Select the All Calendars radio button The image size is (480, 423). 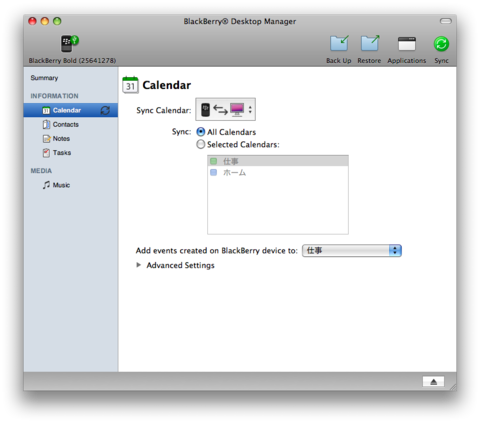[200, 132]
